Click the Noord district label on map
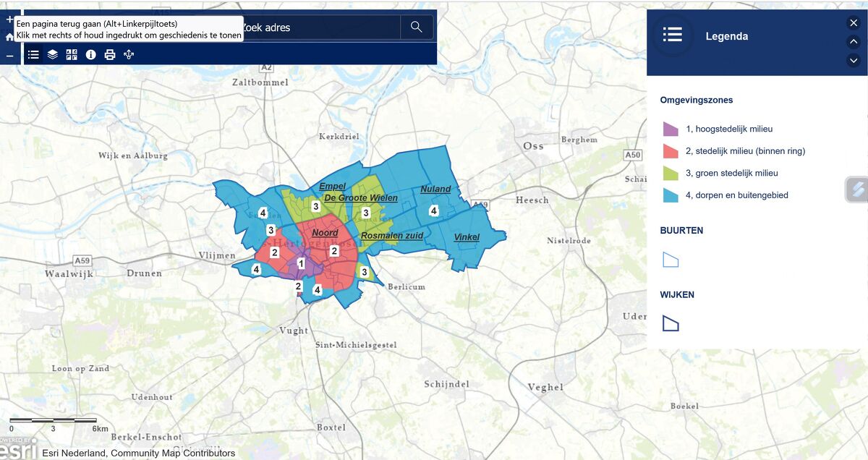 tap(325, 234)
